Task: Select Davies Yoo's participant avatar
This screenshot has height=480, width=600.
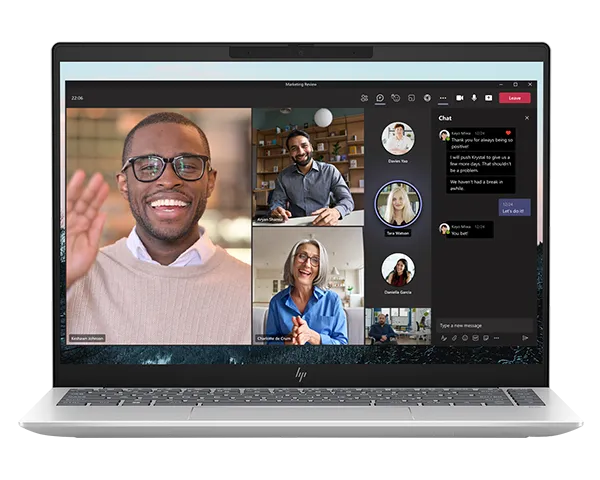Action: 398,139
